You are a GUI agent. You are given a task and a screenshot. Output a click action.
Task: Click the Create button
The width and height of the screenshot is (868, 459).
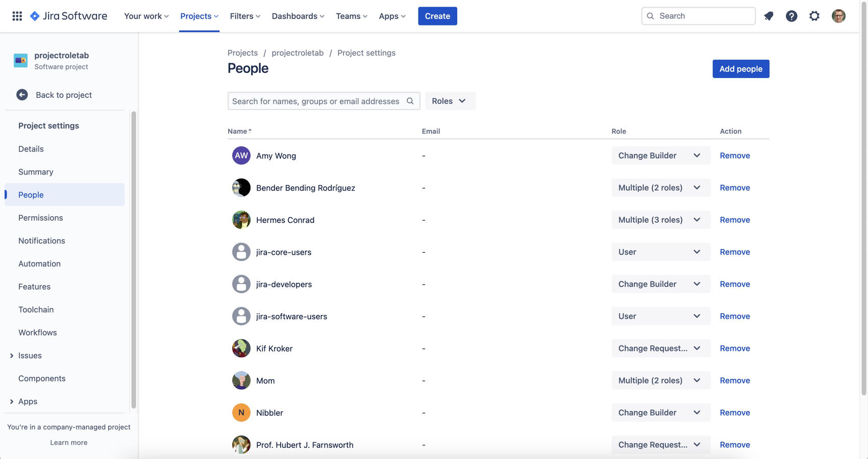437,16
